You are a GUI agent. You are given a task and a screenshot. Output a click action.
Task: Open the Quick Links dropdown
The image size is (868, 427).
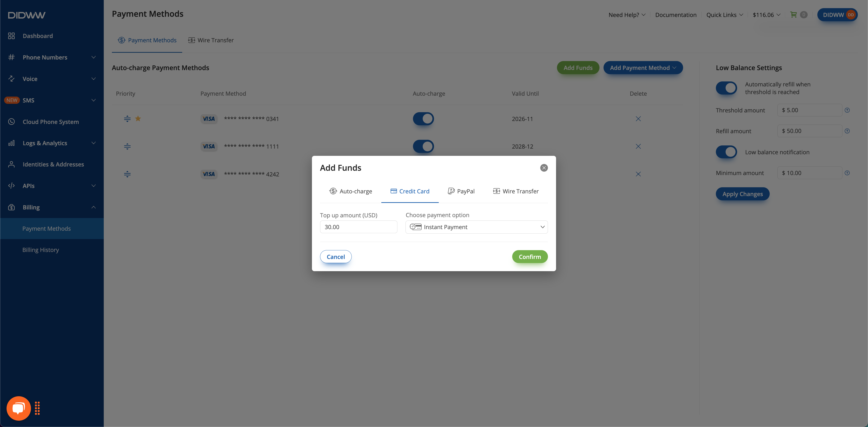tap(724, 15)
